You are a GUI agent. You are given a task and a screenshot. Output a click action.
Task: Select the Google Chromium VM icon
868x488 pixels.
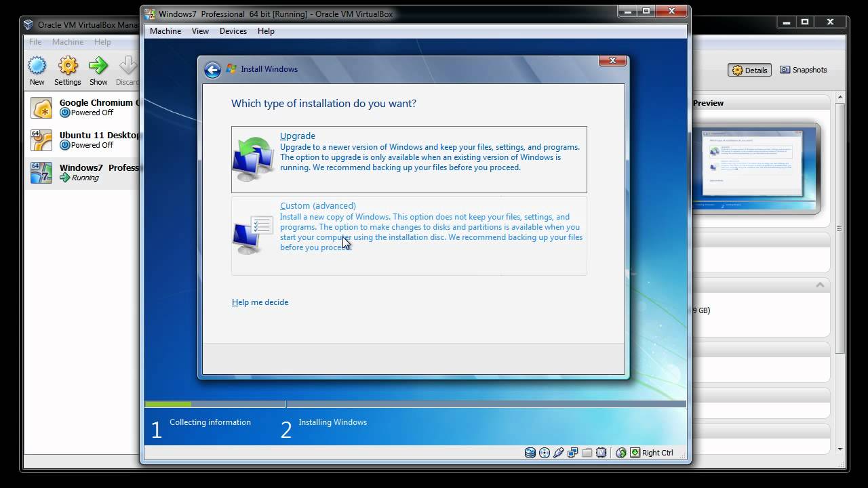click(42, 108)
